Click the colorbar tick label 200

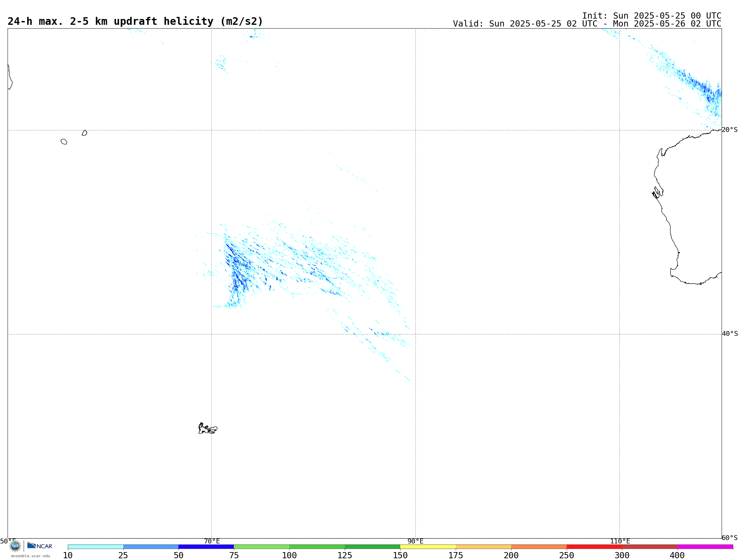tap(511, 555)
